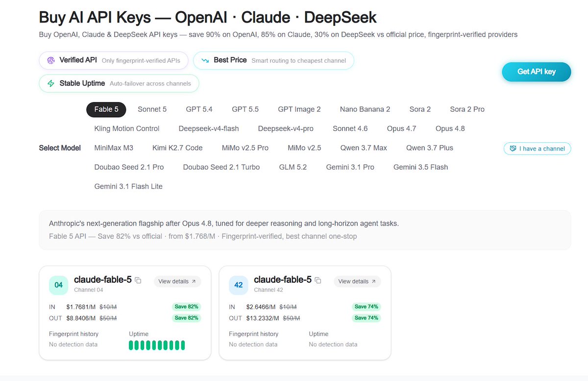Copy the Channel 04 claude-fable-5 model name

pyautogui.click(x=138, y=280)
